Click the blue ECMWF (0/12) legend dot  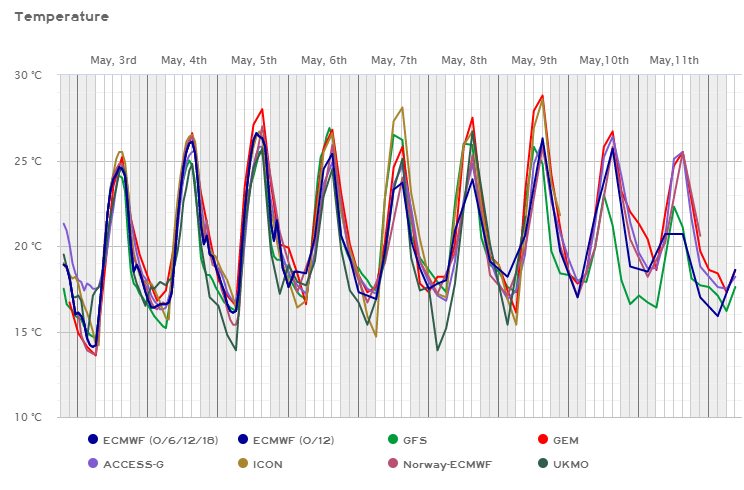(243, 439)
